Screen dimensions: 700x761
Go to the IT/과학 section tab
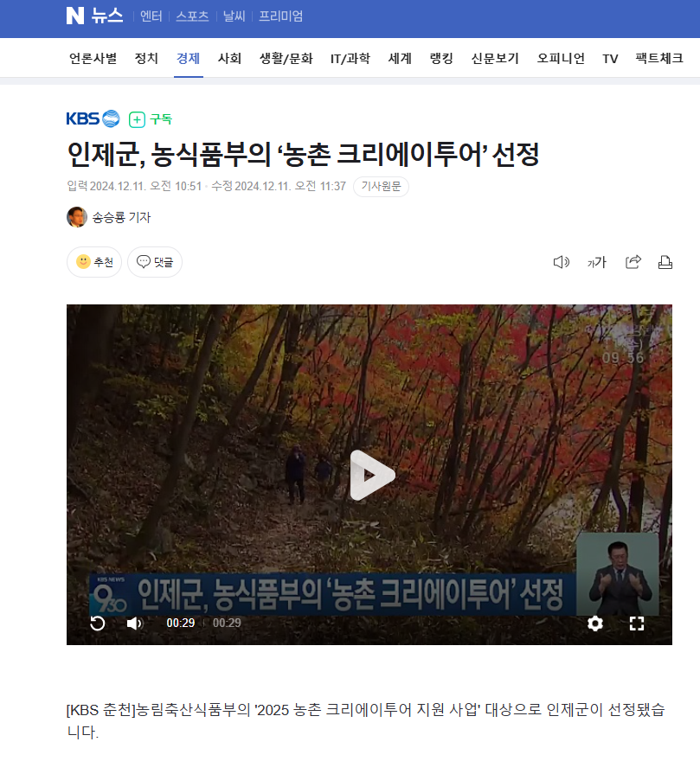point(350,59)
